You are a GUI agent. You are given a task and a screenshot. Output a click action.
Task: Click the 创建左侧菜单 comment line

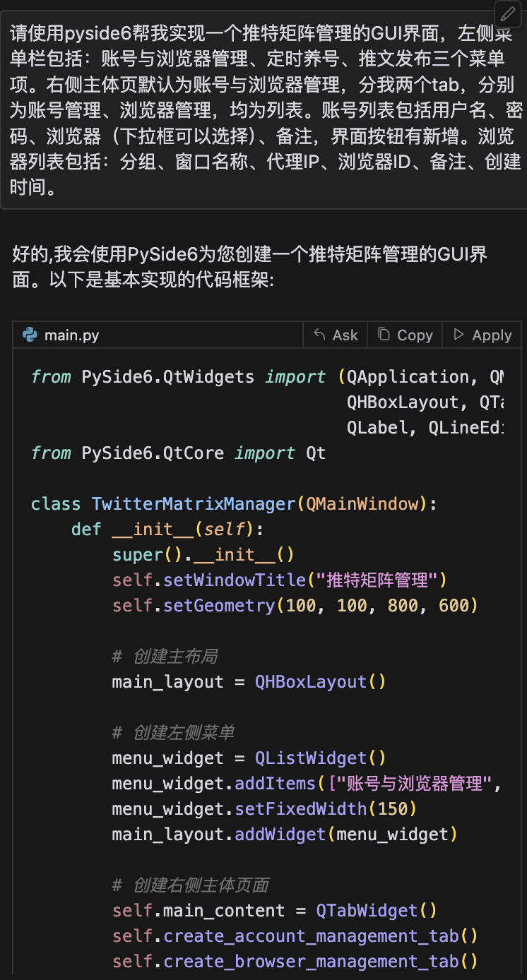[173, 733]
